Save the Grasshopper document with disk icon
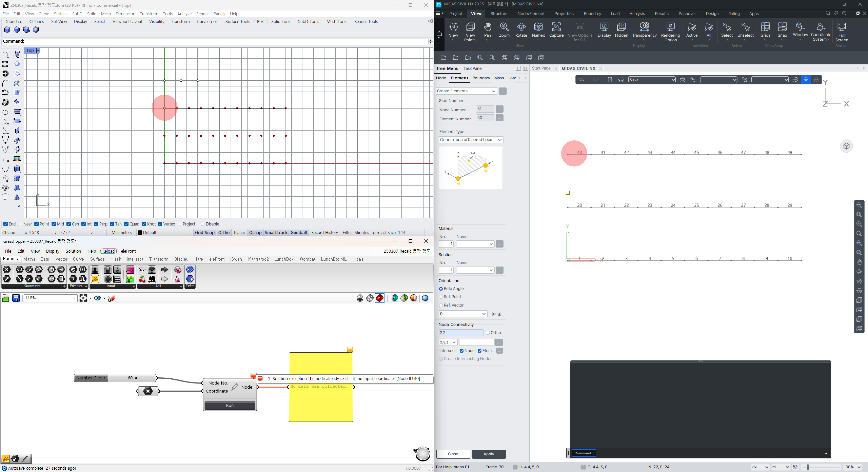The height and width of the screenshot is (472, 868). coord(16,298)
